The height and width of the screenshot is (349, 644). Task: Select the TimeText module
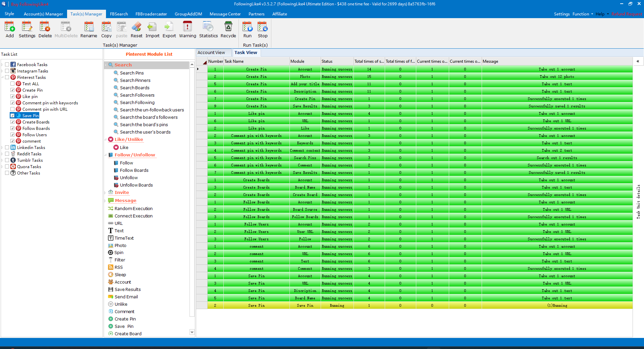[x=124, y=238]
